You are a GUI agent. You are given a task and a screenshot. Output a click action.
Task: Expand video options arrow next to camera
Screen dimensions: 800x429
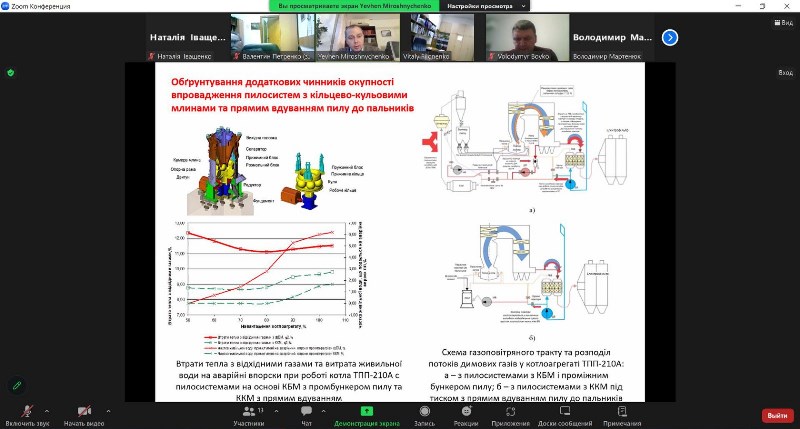(108, 411)
